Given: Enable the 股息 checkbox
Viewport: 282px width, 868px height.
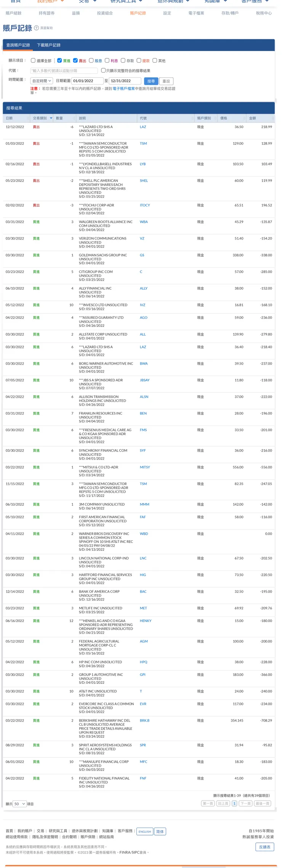Looking at the screenshot, I should coord(91,60).
